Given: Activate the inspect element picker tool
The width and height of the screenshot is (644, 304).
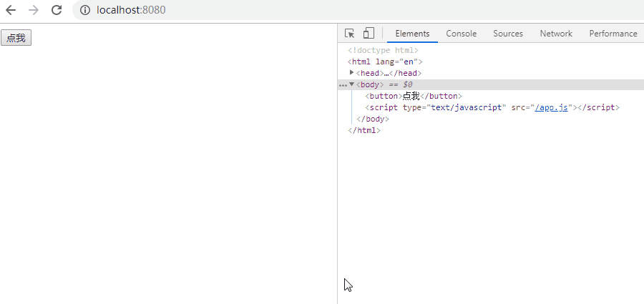Looking at the screenshot, I should click(349, 34).
